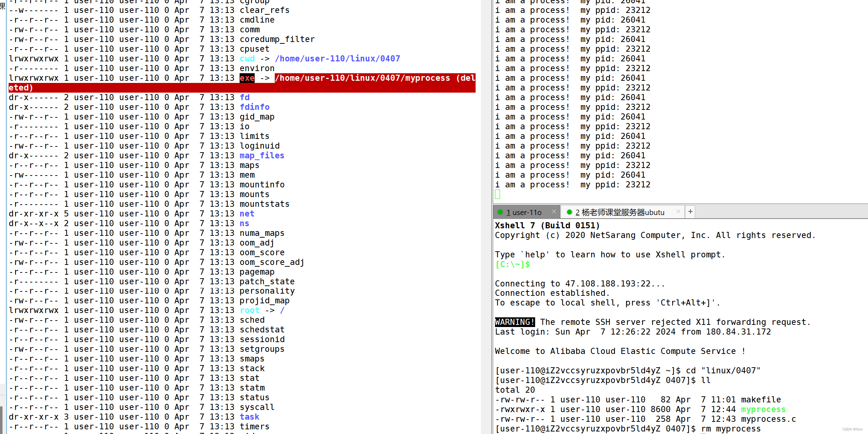868x434 pixels.
Task: Open the sched file entry
Action: coord(252,320)
